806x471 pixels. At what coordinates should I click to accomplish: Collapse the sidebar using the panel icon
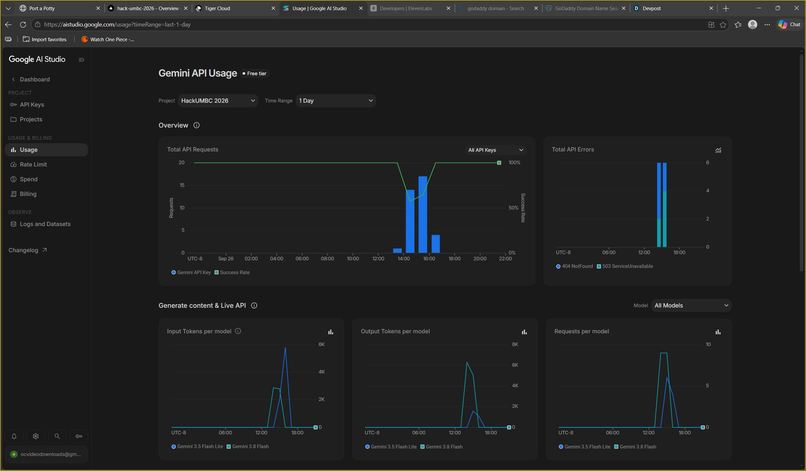[x=81, y=60]
